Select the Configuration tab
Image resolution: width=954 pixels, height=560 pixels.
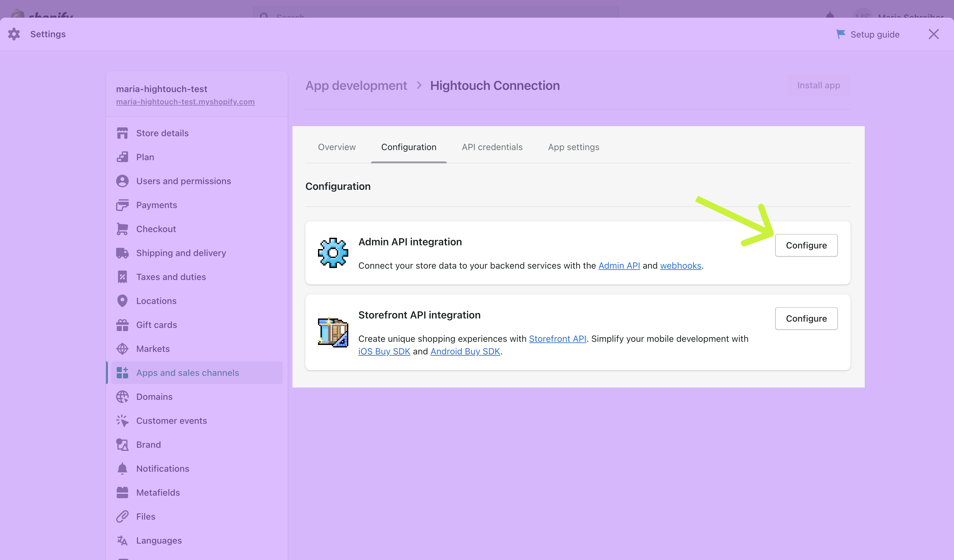click(x=409, y=147)
